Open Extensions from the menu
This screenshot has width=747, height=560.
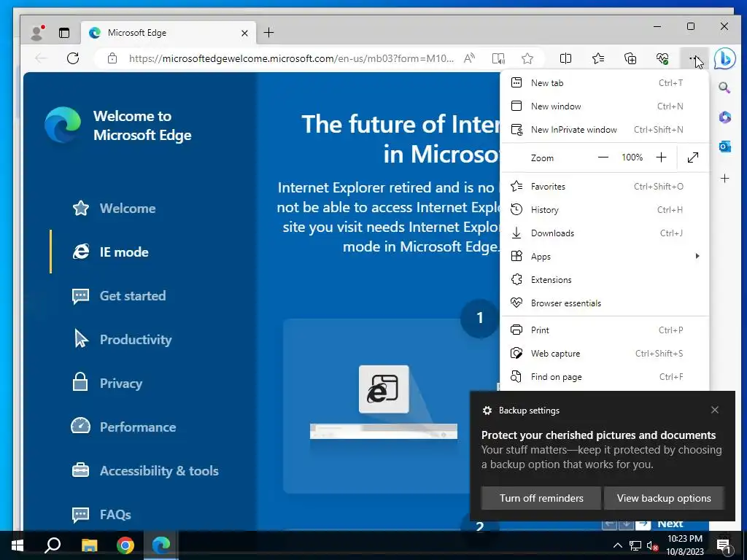605,280
